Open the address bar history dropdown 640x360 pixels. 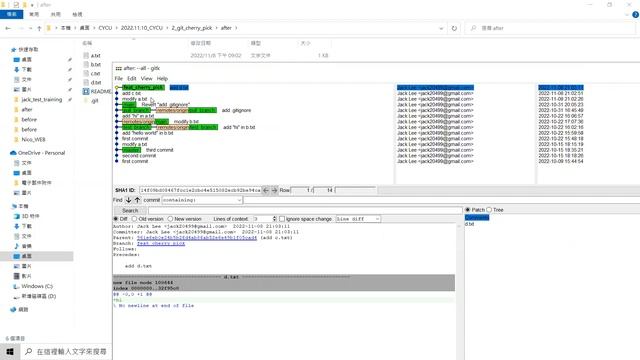coord(441,28)
